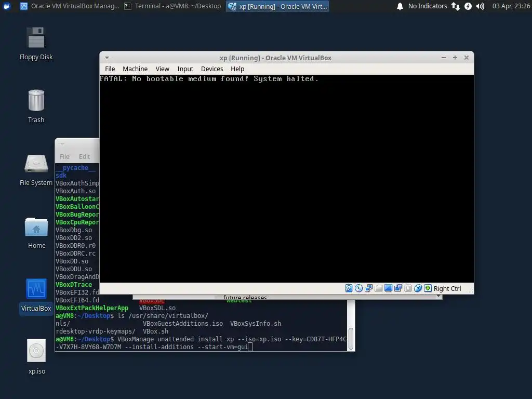Viewport: 532px width, 399px height.
Task: Click VBoxGuestAdditions.iso in terminal output
Action: point(183,324)
